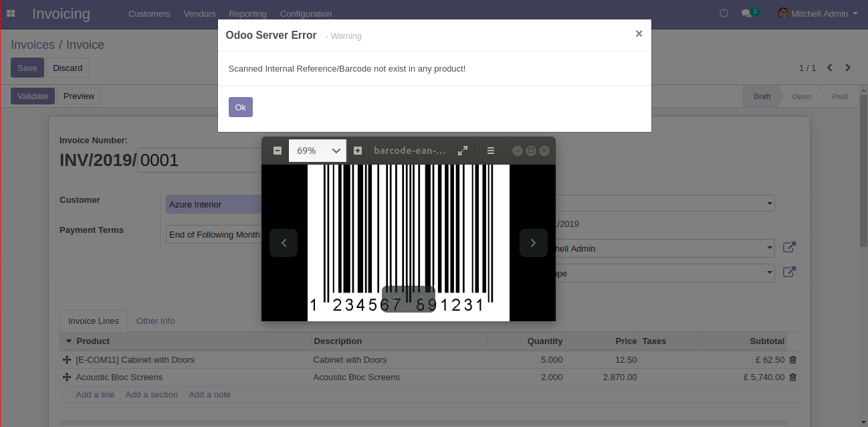Open external link beside Mitchell Admin field
The image size is (868, 427).
(x=789, y=248)
